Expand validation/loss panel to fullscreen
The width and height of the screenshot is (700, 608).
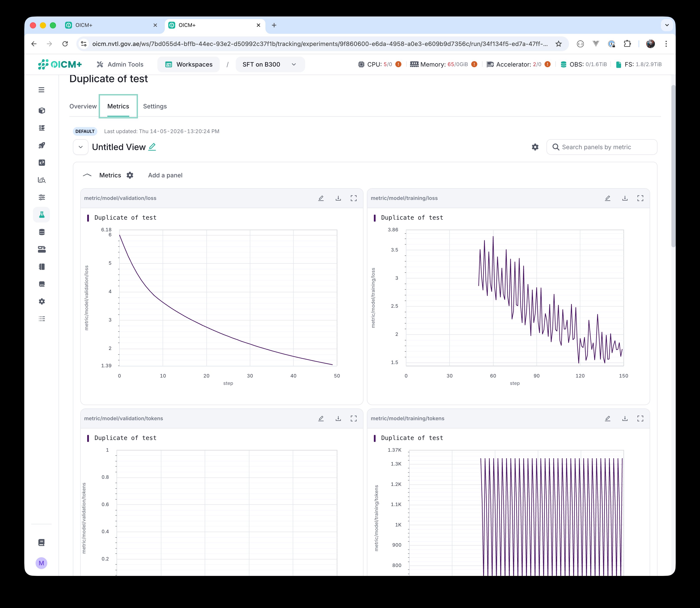tap(353, 198)
